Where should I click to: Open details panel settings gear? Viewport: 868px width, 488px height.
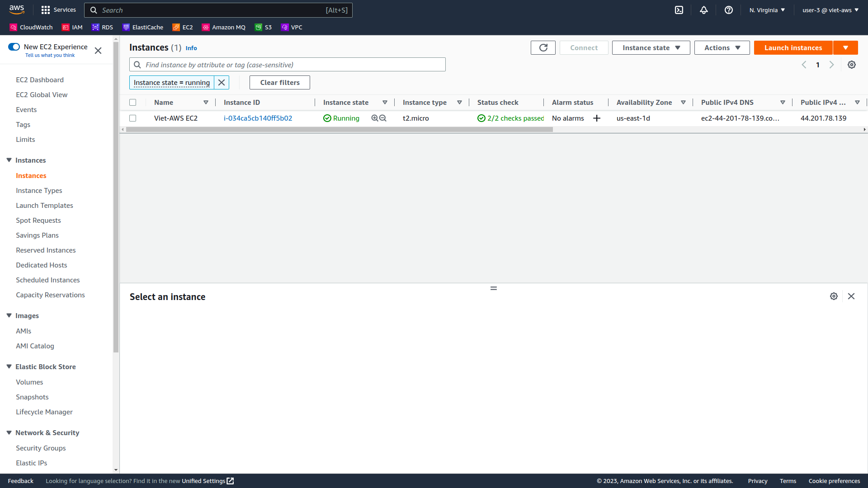tap(834, 296)
